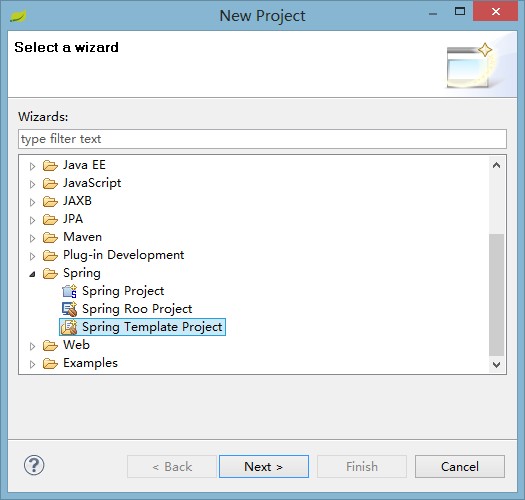
Task: Select the Web label
Action: click(76, 345)
